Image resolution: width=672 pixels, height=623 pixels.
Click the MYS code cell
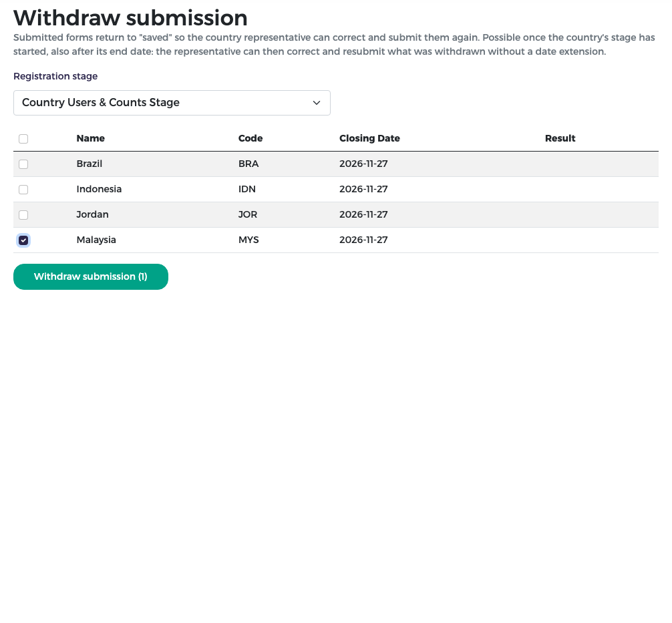[248, 240]
